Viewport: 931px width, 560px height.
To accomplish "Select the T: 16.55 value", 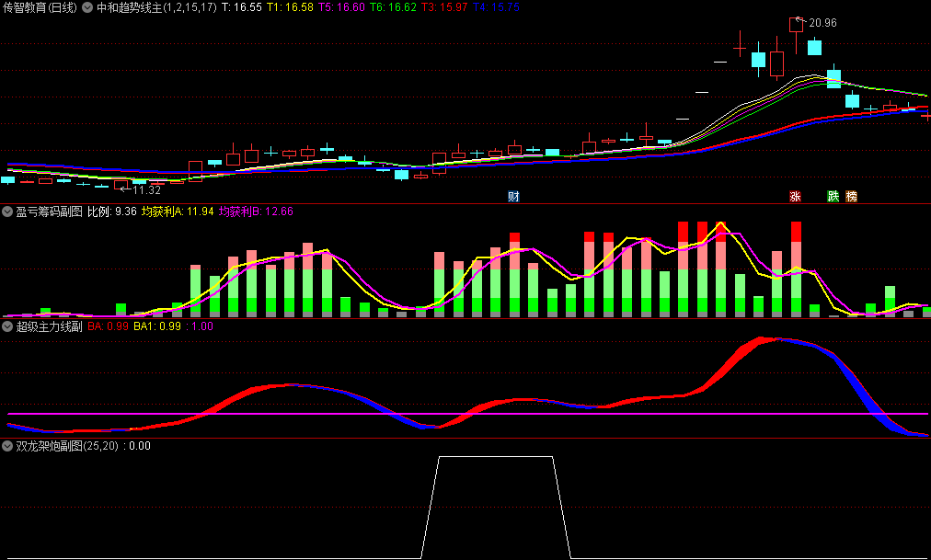I will click(x=242, y=7).
